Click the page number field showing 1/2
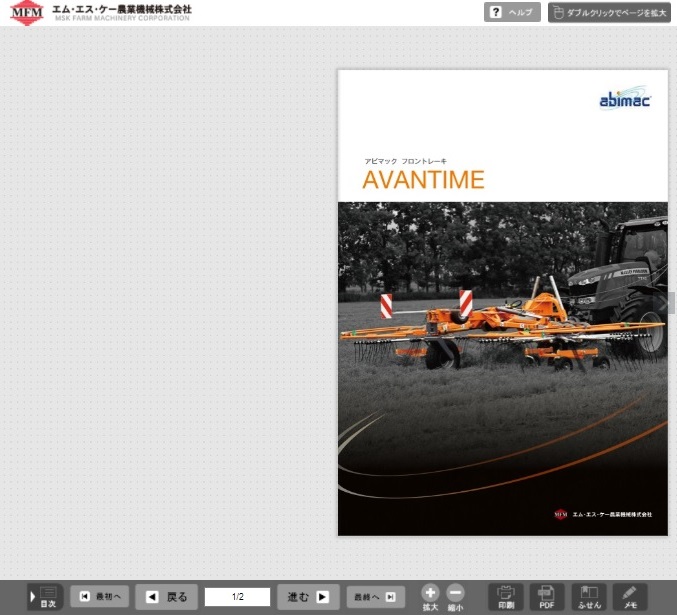The image size is (677, 615). (237, 597)
